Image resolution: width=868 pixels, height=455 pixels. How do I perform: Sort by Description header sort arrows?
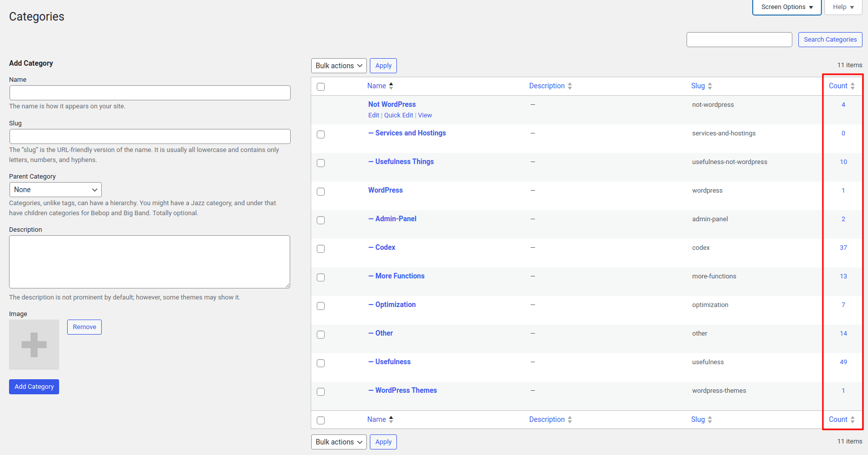(570, 86)
